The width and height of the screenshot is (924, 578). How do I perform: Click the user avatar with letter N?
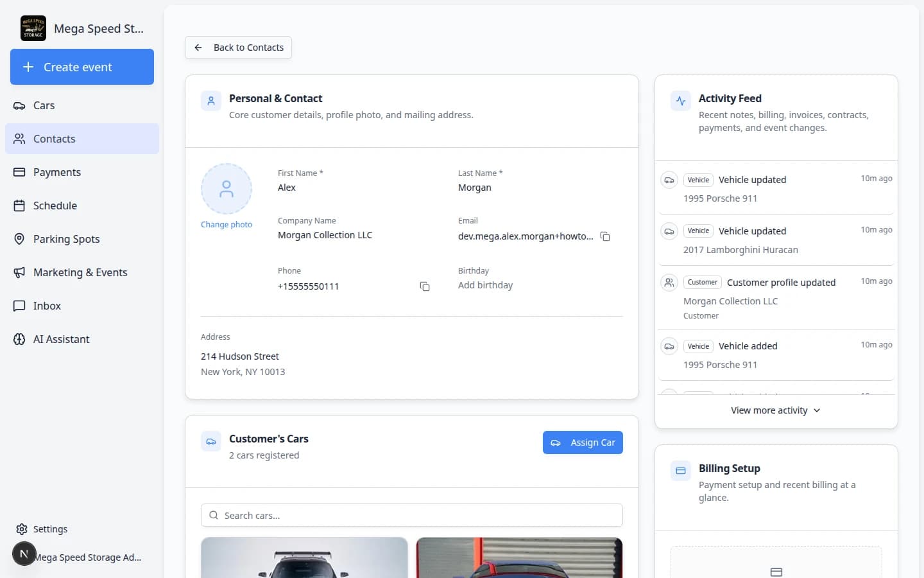pyautogui.click(x=24, y=554)
